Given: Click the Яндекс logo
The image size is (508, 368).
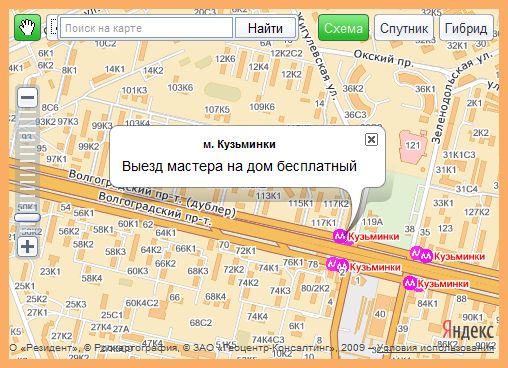Looking at the screenshot, I should (x=468, y=331).
